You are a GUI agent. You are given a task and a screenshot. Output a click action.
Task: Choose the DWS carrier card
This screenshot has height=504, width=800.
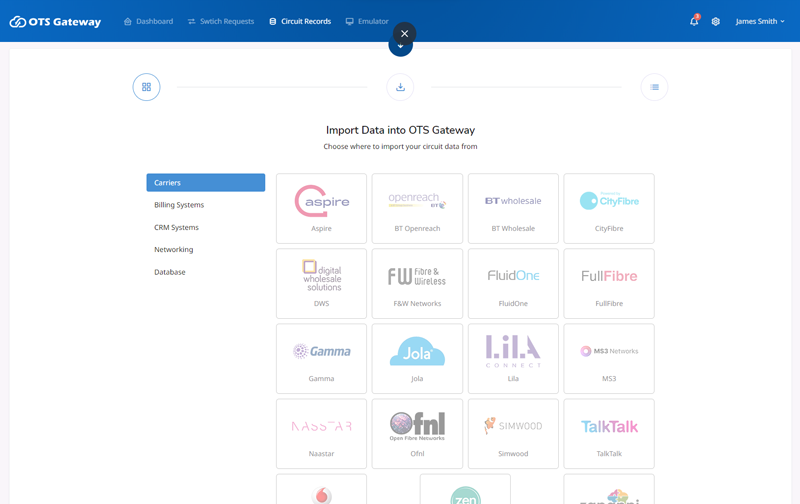[321, 284]
